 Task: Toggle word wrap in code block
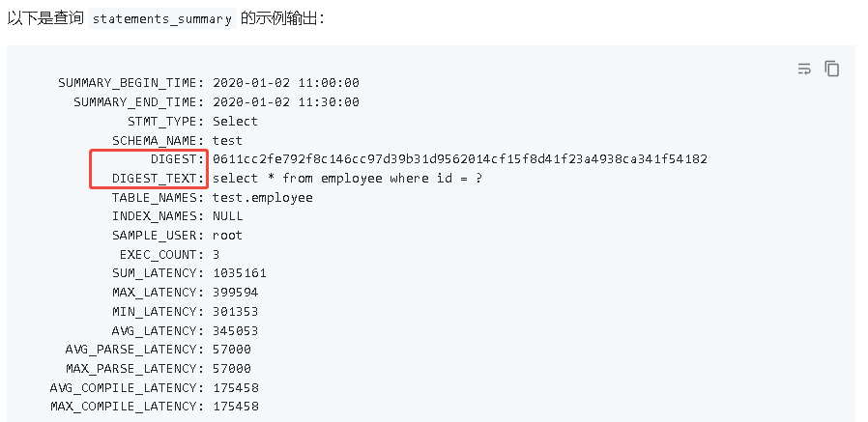pyautogui.click(x=803, y=69)
